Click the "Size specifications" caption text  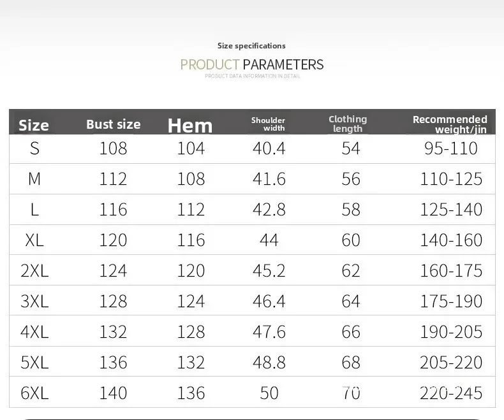coord(251,46)
